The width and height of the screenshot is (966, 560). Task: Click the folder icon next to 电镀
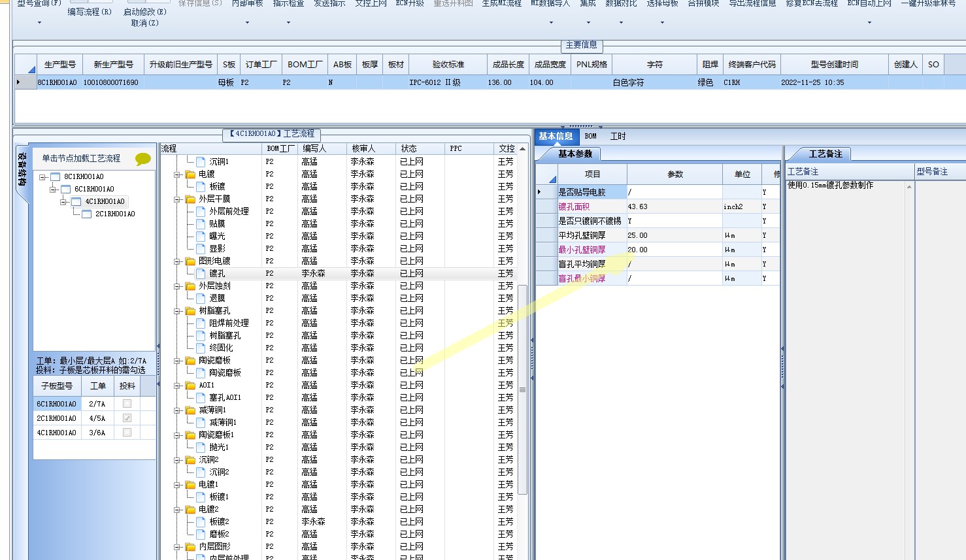[190, 174]
